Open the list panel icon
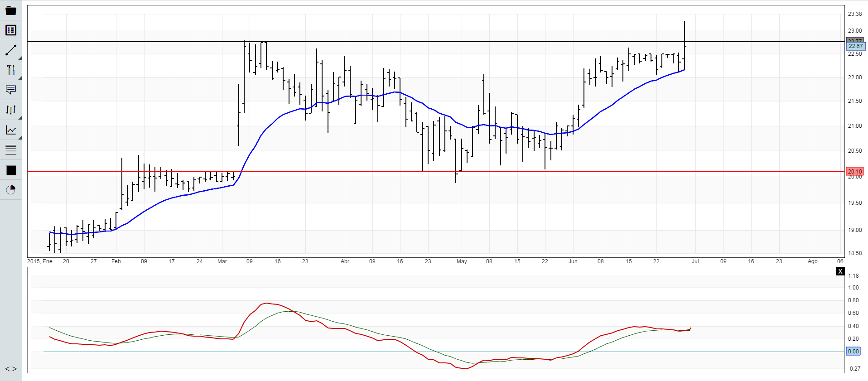868x381 pixels. point(11,30)
